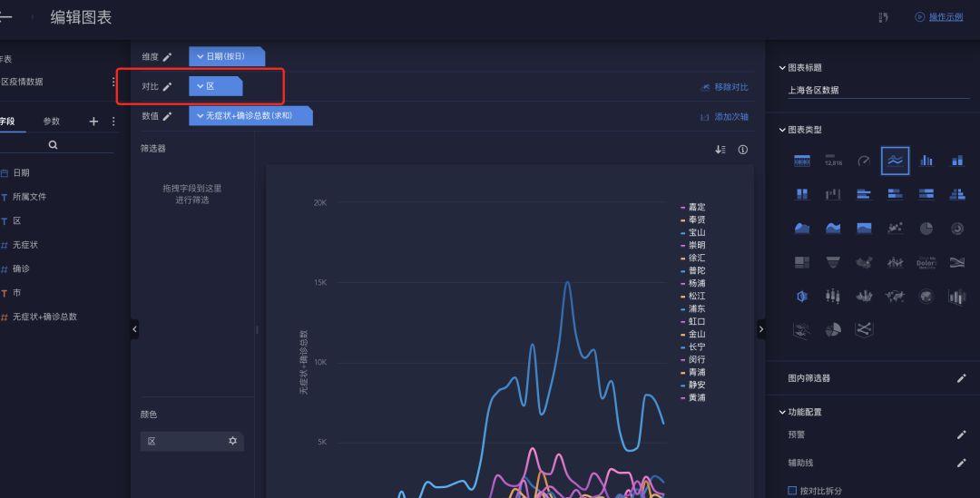
Task: Select the horizontal bar chart type
Action: pos(864,194)
